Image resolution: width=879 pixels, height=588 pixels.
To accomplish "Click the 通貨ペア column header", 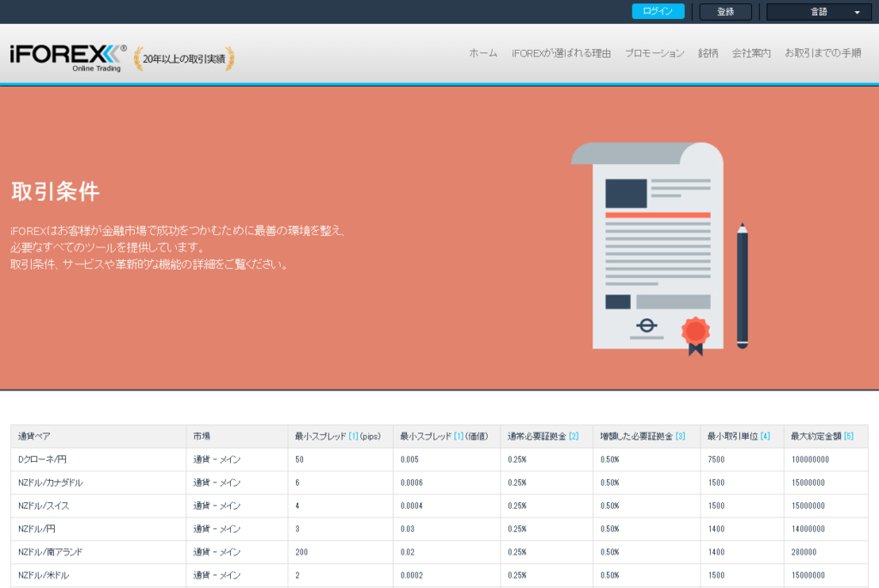I will coord(34,436).
